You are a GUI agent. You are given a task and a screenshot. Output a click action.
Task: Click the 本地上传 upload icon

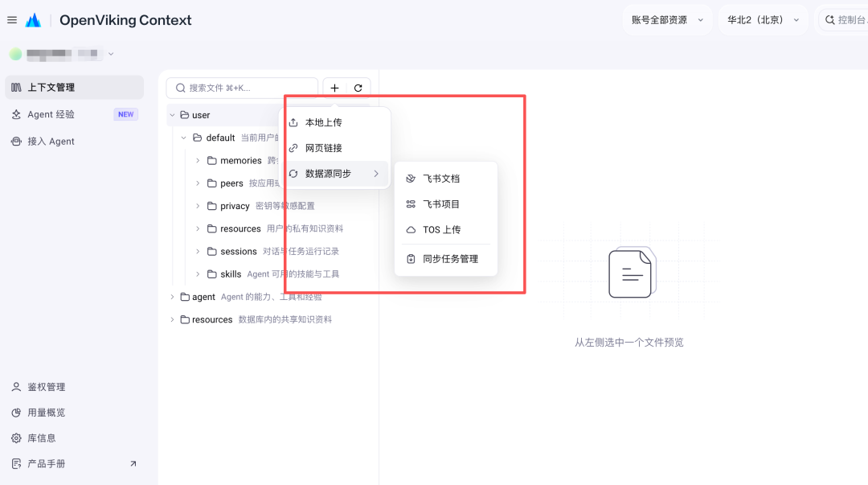[293, 122]
